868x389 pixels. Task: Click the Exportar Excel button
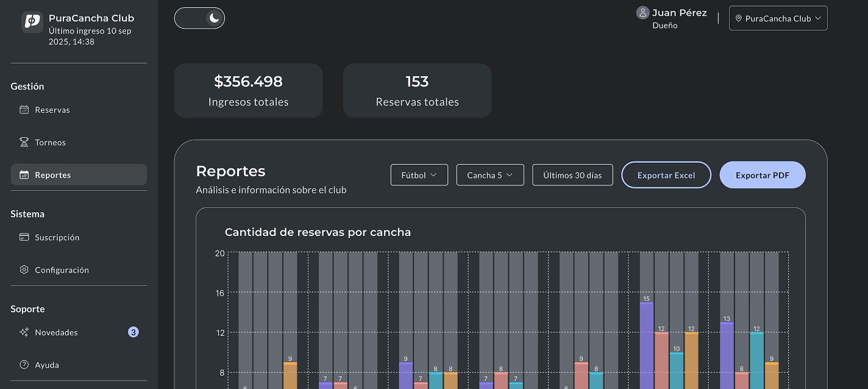coord(666,175)
